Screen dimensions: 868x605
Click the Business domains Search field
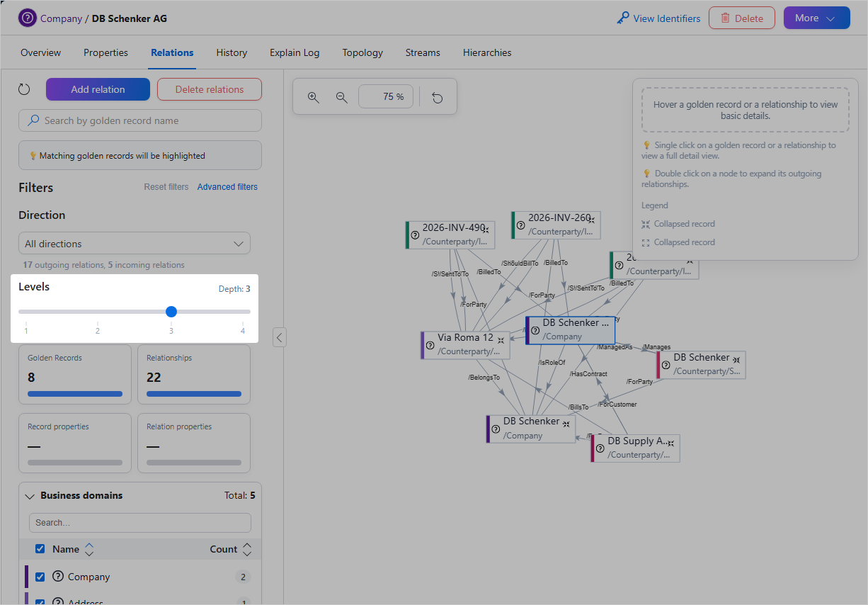click(140, 523)
